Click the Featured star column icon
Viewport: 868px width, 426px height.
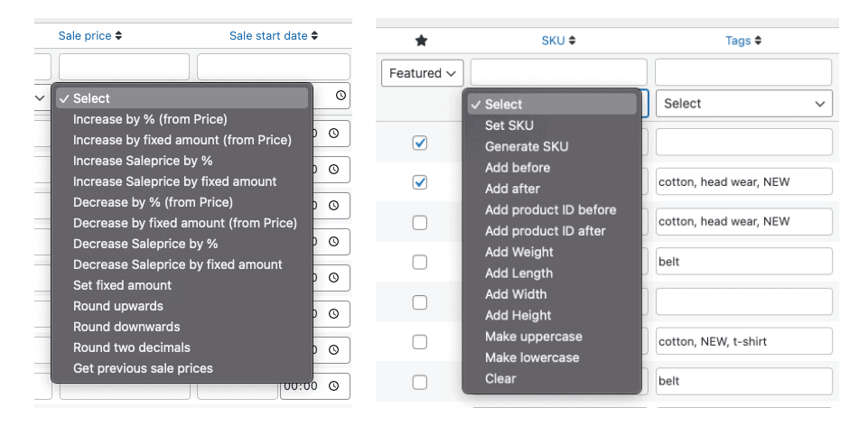pyautogui.click(x=421, y=41)
